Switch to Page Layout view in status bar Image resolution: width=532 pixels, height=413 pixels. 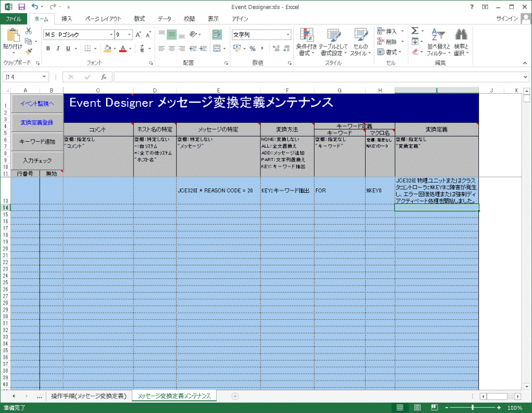click(x=417, y=408)
